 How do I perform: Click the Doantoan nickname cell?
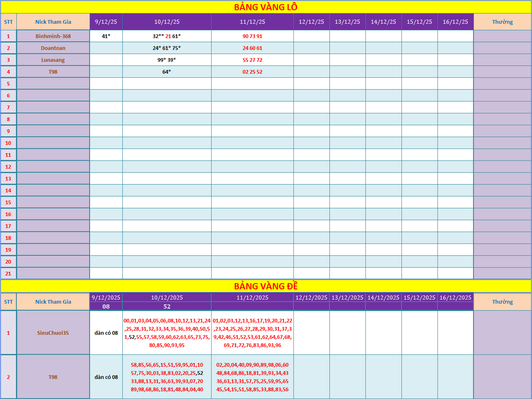coord(53,48)
